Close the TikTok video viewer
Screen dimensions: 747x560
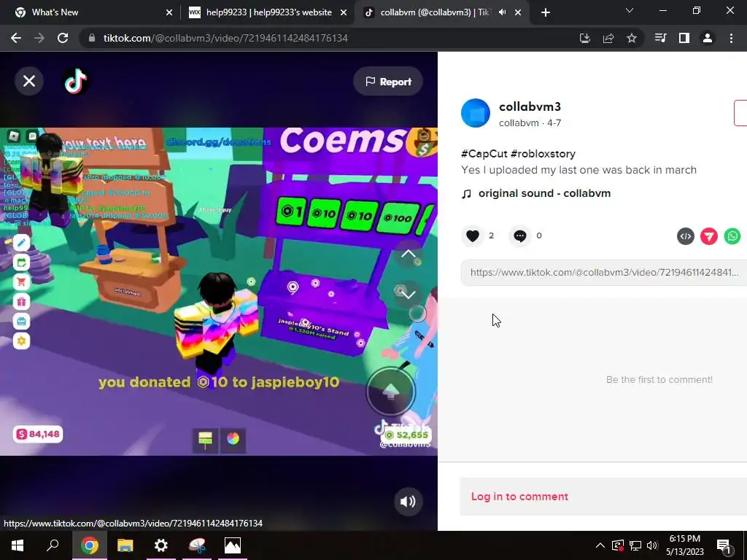pyautogui.click(x=29, y=82)
